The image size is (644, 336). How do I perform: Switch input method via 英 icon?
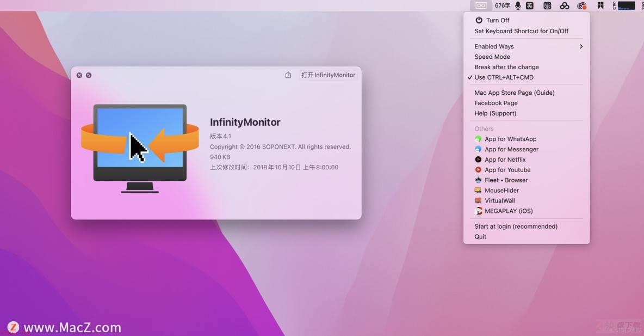[530, 5]
